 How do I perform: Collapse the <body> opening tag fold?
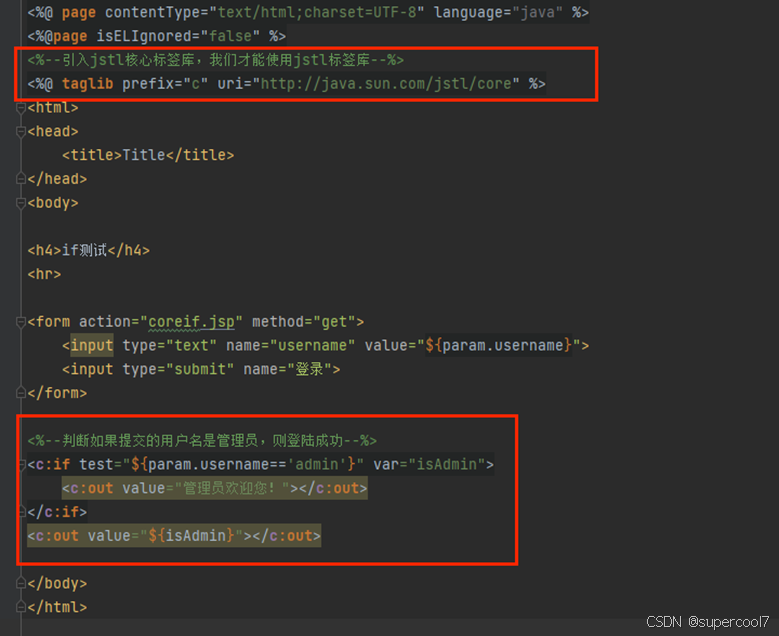click(x=20, y=203)
